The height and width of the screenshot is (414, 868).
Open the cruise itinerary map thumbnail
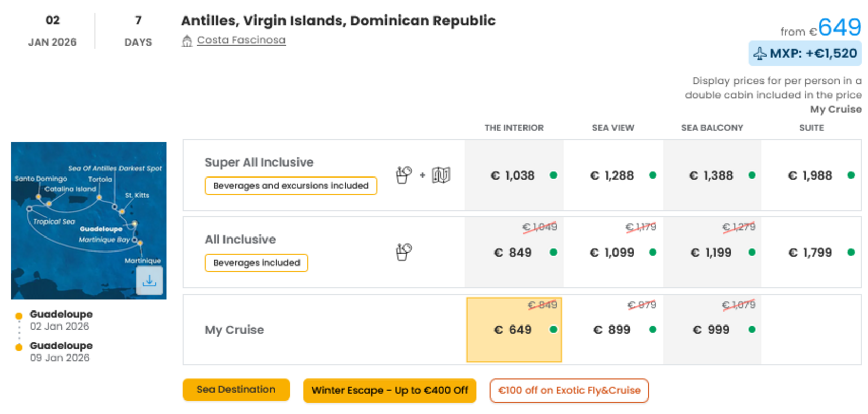[x=88, y=220]
